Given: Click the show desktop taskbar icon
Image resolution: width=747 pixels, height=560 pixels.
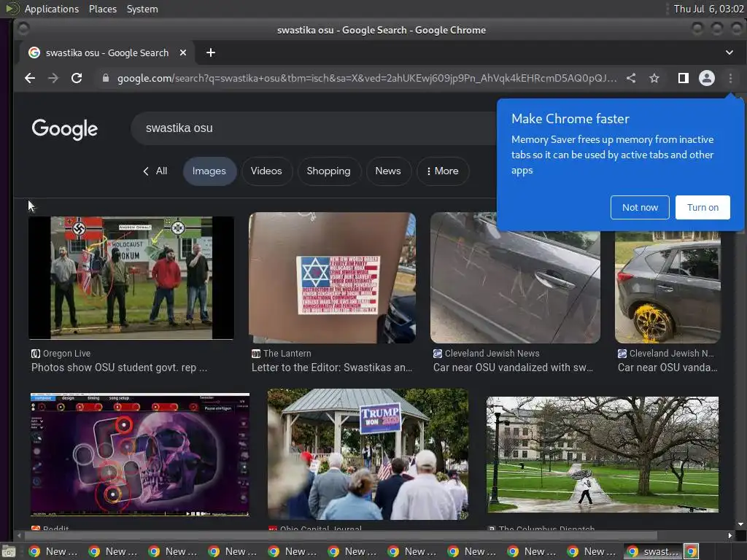Looking at the screenshot, I should click(9, 551).
